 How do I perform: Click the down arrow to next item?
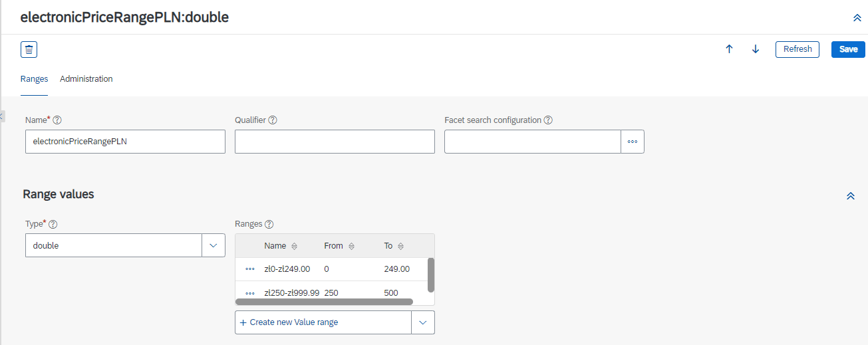(756, 49)
